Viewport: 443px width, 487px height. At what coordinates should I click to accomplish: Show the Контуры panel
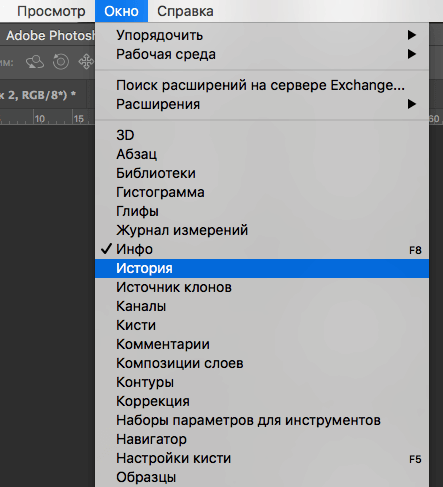tap(262, 382)
